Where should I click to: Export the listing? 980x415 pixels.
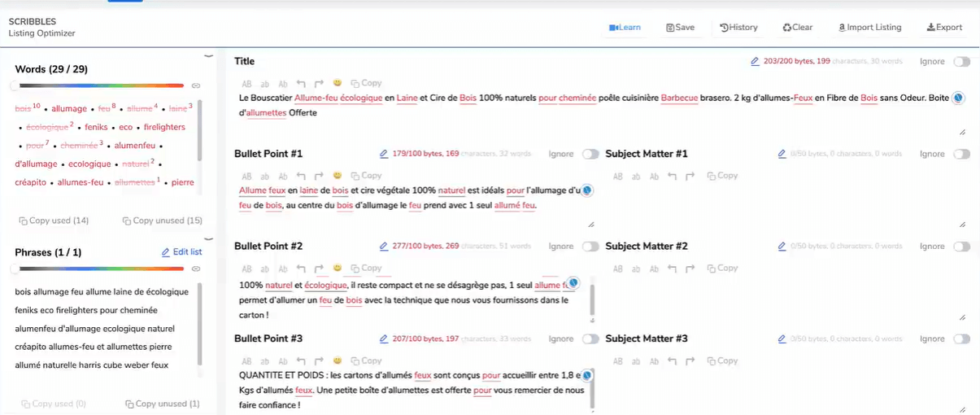(944, 28)
